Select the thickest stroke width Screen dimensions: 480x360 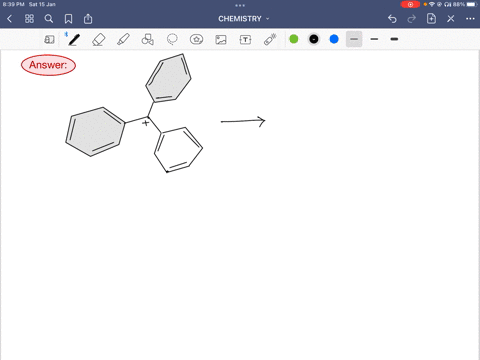(394, 39)
